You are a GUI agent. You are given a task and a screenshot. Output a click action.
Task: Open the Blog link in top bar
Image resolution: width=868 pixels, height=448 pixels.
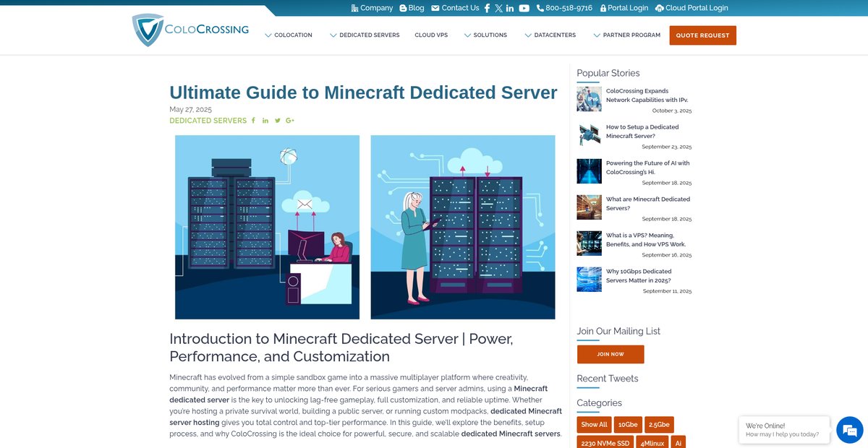click(x=412, y=8)
